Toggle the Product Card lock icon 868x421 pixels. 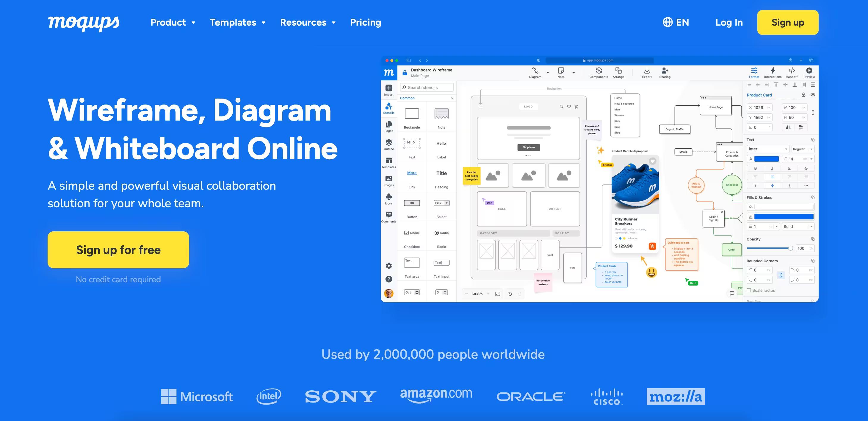click(x=803, y=95)
